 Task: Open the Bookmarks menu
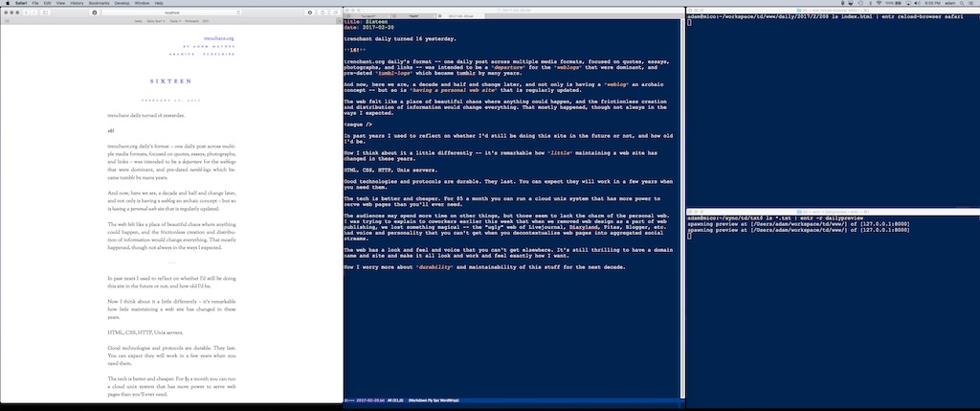tap(99, 3)
